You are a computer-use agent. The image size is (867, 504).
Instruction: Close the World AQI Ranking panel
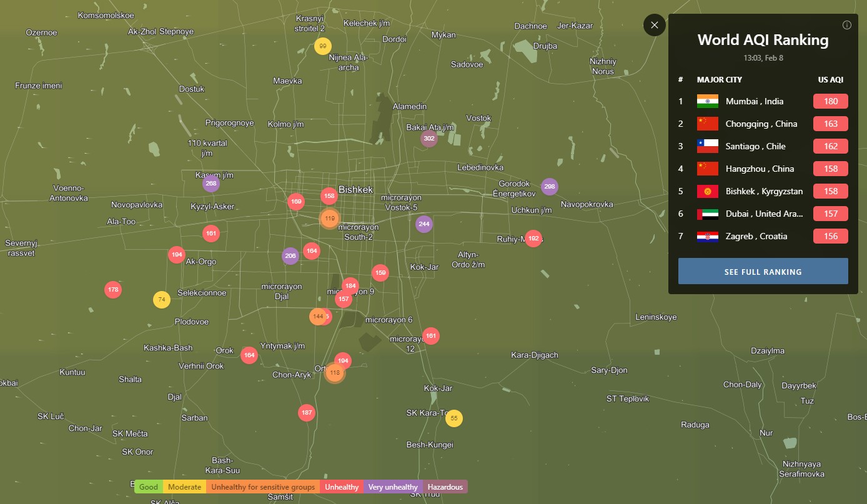pos(654,25)
